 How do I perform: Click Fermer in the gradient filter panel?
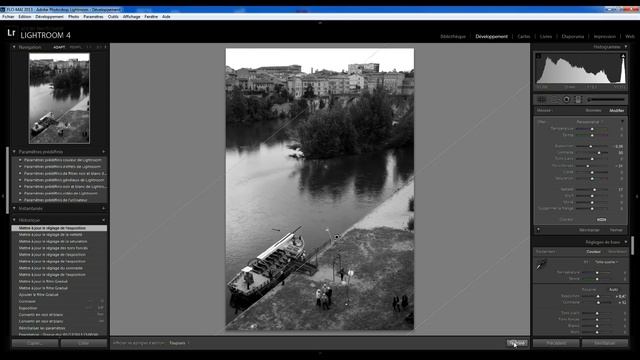[x=616, y=230]
